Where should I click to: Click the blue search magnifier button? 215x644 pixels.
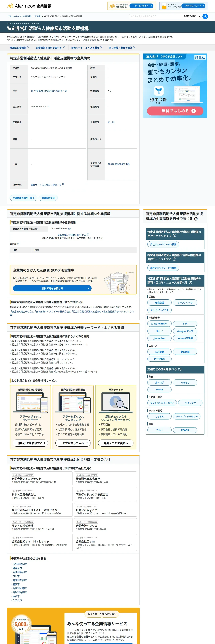tap(205, 16)
